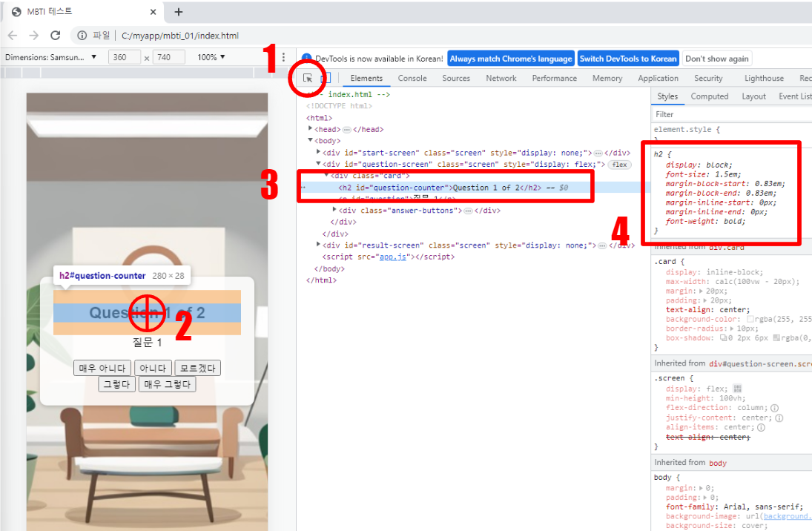Expand border-radius shorthand in .card

coord(732,329)
